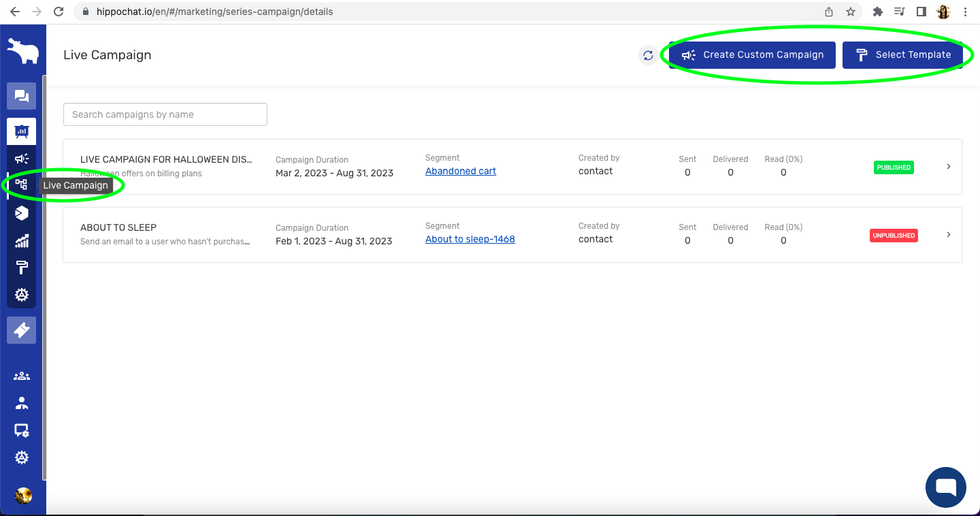Bookmark this page with the star icon
980x516 pixels.
click(851, 12)
